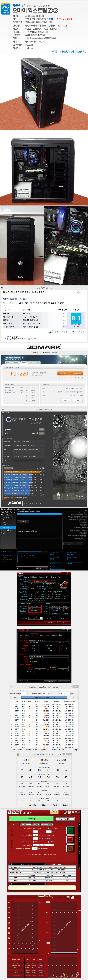The image size is (88, 980).
Task: Open Profiles in the Intel XTU sidebar
Action: tap(4, 533)
